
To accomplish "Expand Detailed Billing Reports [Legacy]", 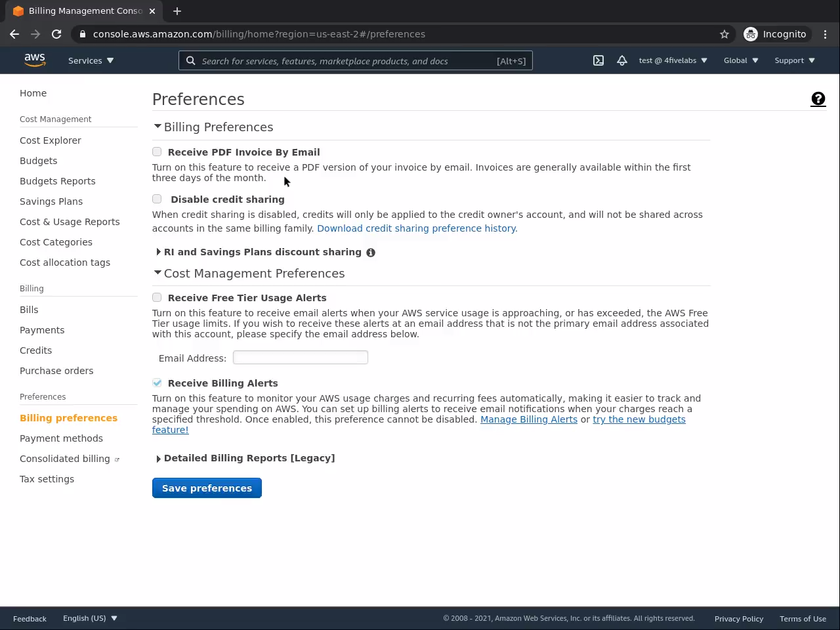I will [x=158, y=459].
